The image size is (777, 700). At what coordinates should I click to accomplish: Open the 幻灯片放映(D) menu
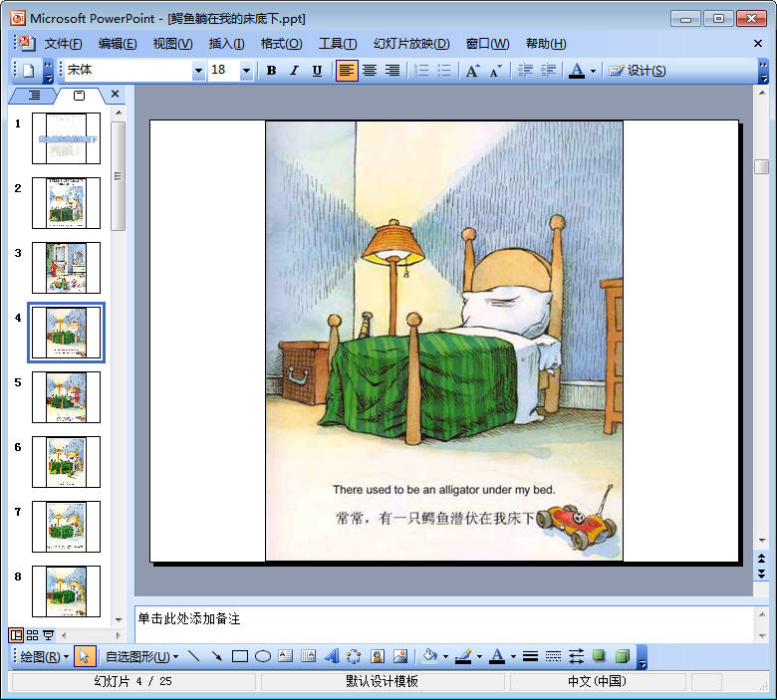point(411,44)
